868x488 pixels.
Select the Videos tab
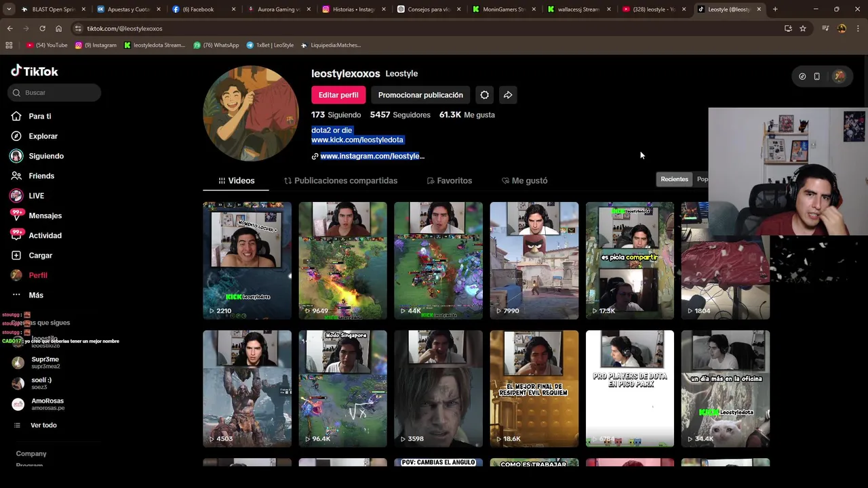click(236, 180)
